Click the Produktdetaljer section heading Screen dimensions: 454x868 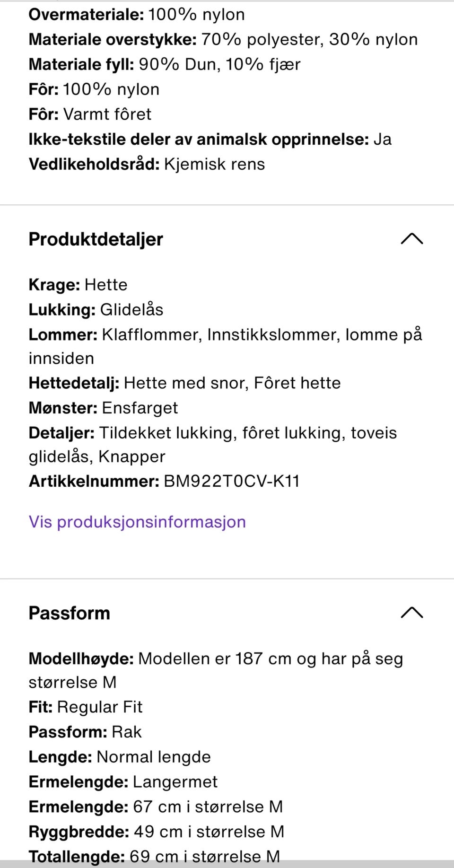(96, 239)
